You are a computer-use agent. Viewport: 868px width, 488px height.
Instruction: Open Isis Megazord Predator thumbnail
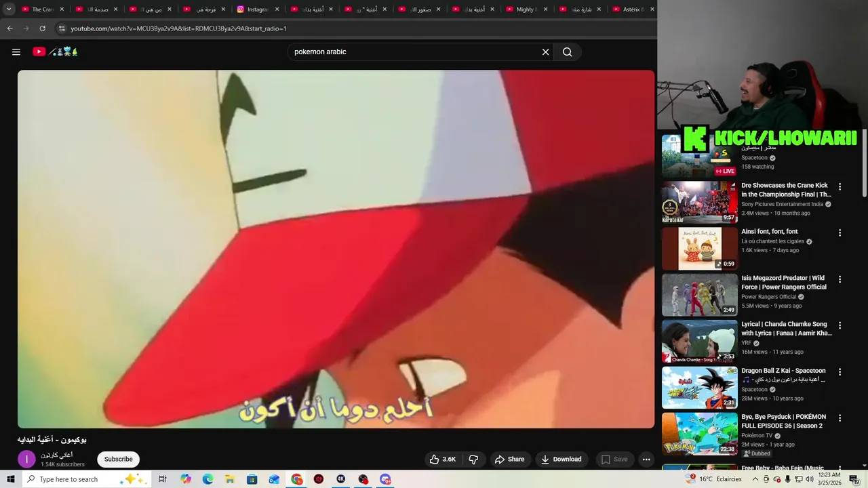click(x=699, y=295)
